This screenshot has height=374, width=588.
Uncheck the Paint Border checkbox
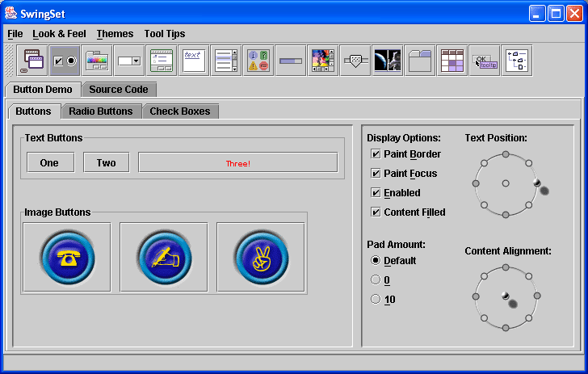[376, 154]
